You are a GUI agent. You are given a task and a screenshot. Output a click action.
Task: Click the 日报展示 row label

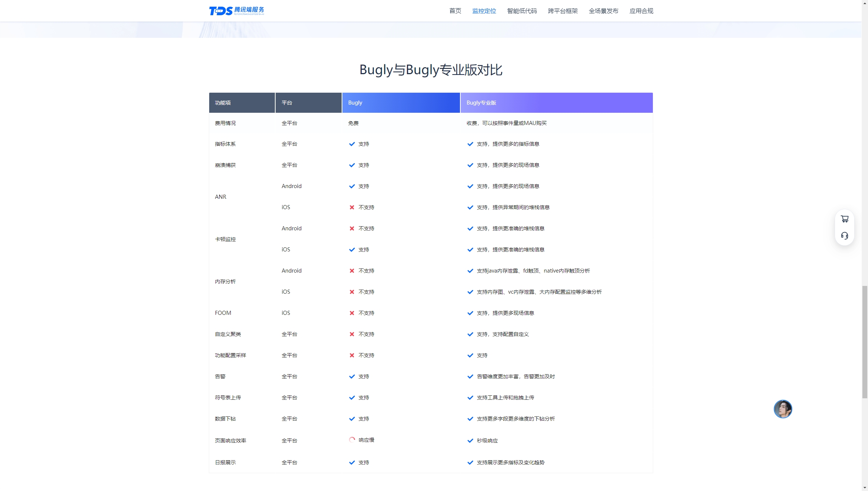pyautogui.click(x=225, y=462)
